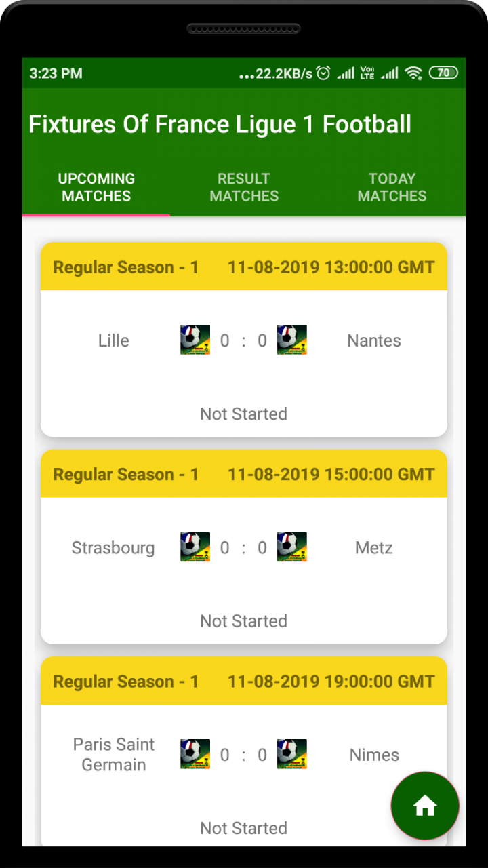488x868 pixels.
Task: Open the 15:00:00 GMT match header
Action: (x=244, y=474)
